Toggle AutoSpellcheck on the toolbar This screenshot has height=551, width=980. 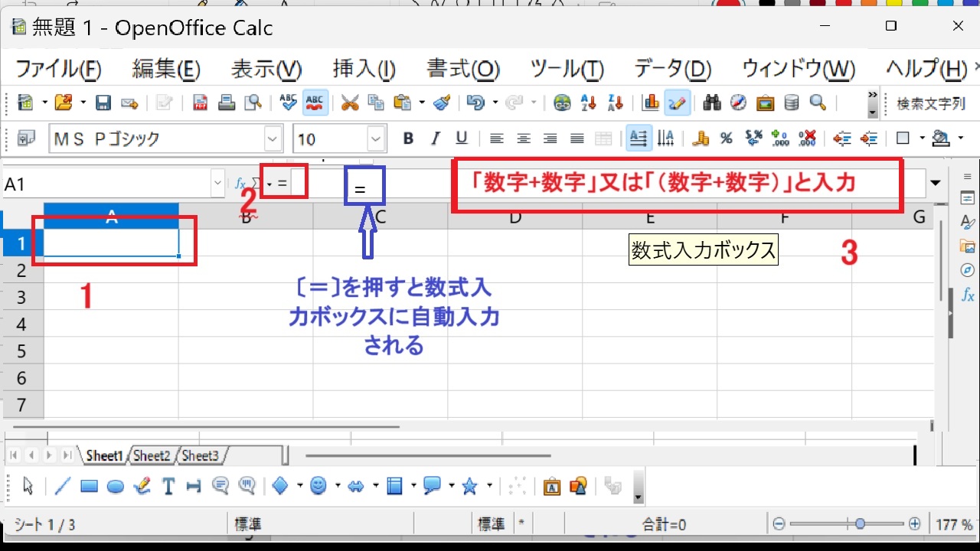(x=314, y=102)
